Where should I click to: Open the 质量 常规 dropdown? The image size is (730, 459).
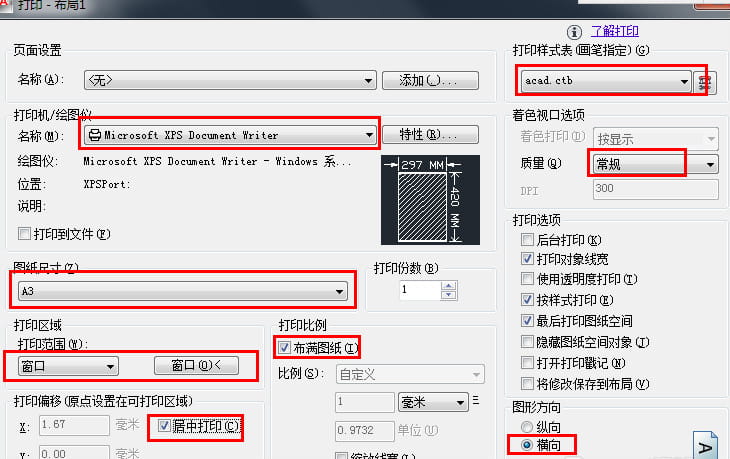point(656,164)
